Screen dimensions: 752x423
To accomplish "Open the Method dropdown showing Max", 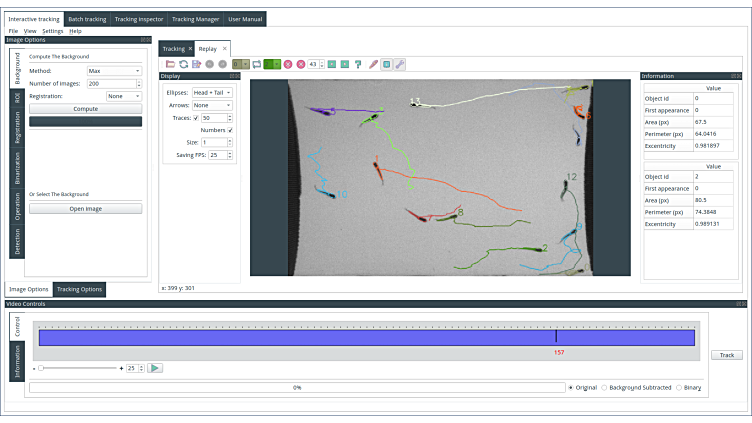I will point(114,71).
